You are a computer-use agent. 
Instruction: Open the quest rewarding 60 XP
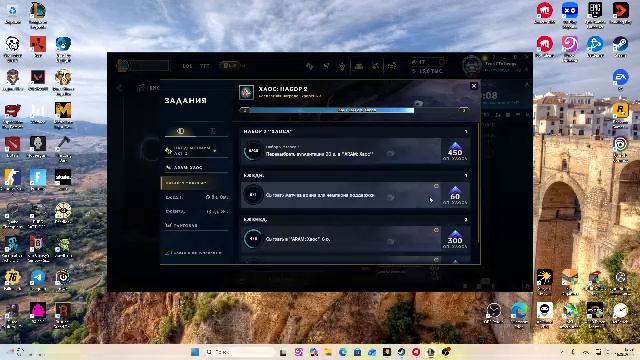[355, 195]
